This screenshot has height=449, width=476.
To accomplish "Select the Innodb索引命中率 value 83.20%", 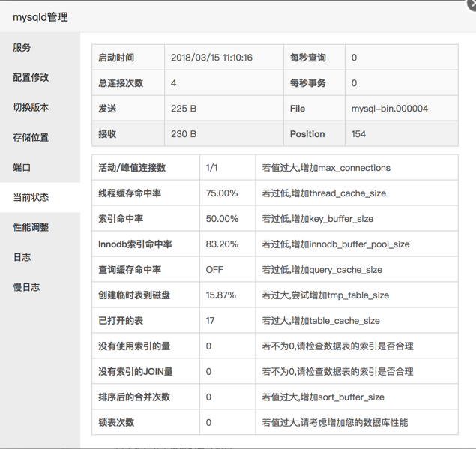I will point(222,244).
